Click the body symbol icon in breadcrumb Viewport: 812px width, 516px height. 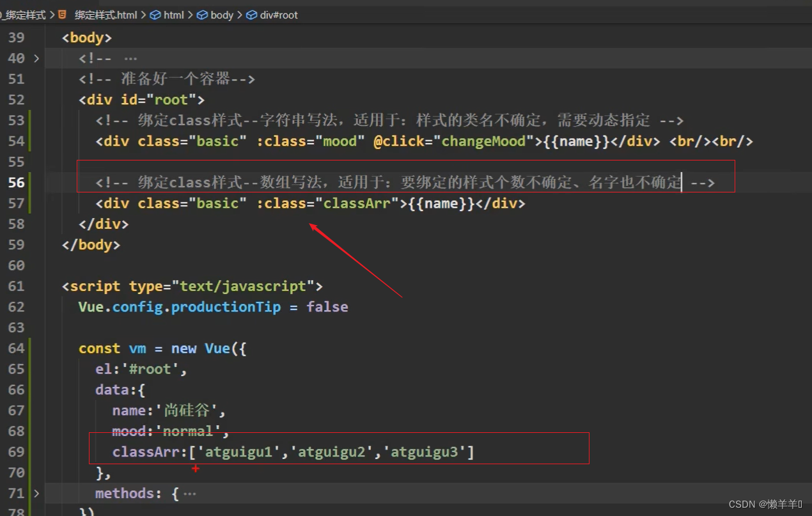coord(203,15)
